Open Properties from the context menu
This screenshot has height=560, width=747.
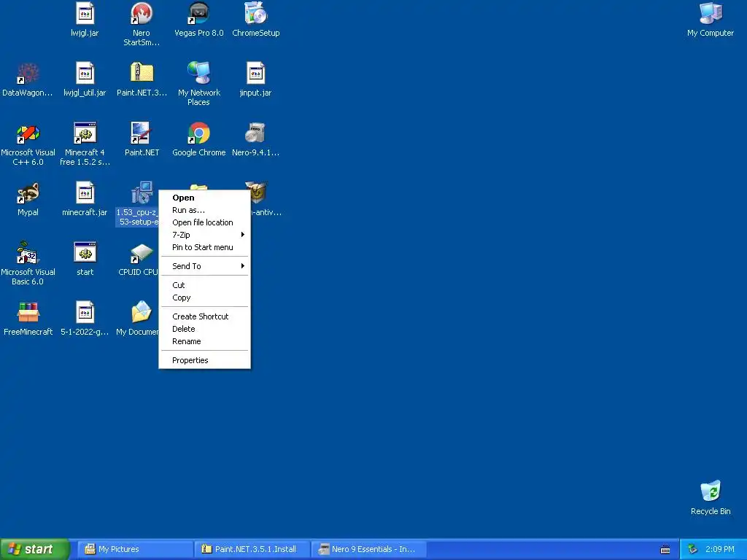coord(204,360)
